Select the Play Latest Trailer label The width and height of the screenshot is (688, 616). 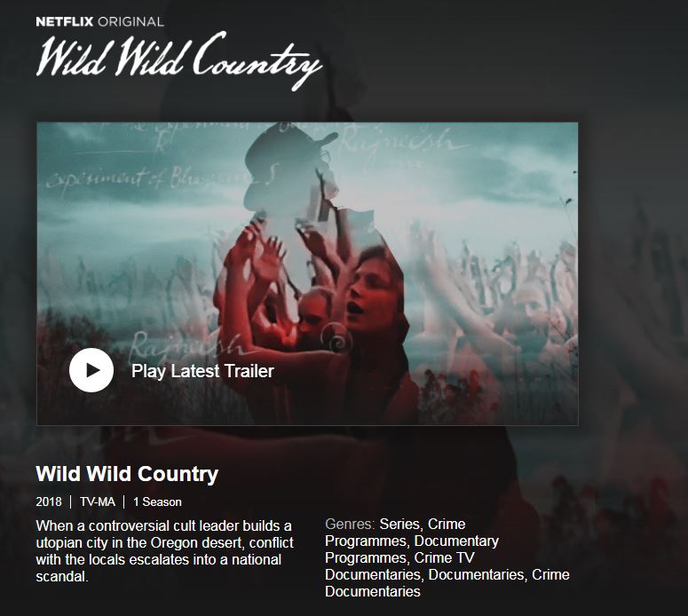(202, 371)
